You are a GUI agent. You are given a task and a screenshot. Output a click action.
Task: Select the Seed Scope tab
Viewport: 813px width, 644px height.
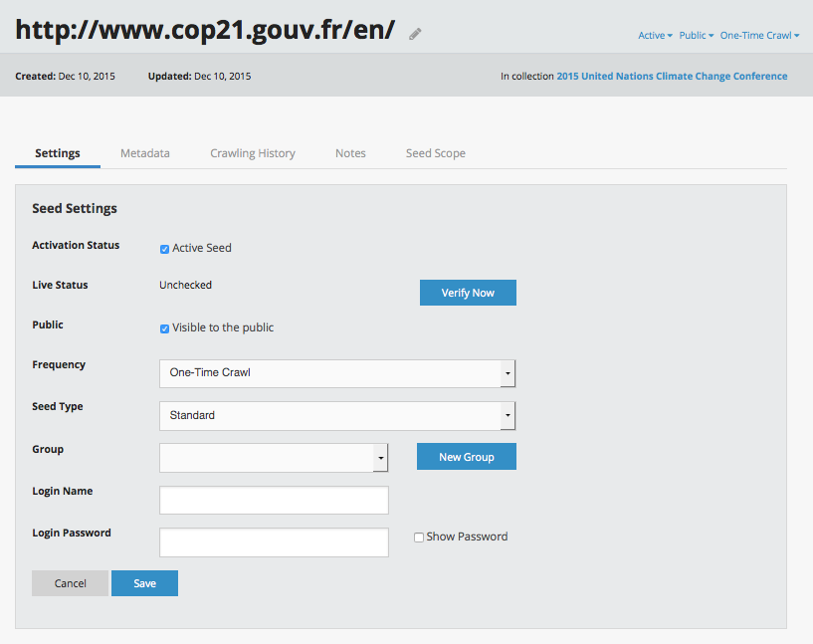click(435, 153)
